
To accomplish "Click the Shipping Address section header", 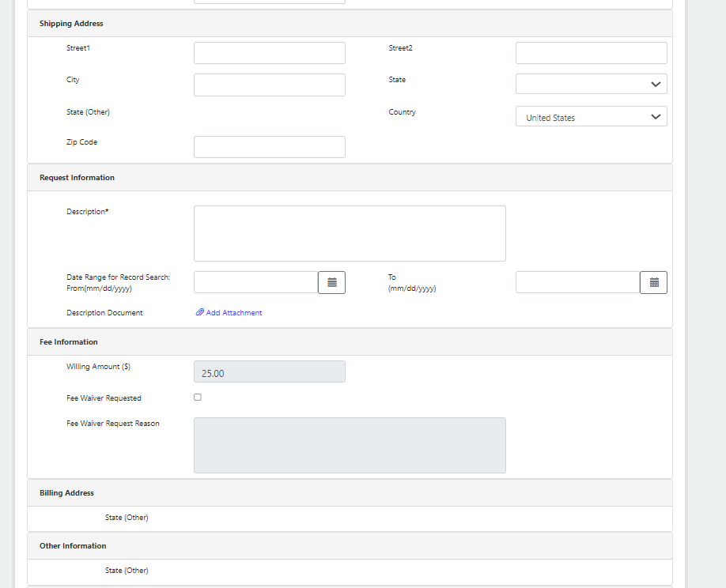I will [x=71, y=24].
